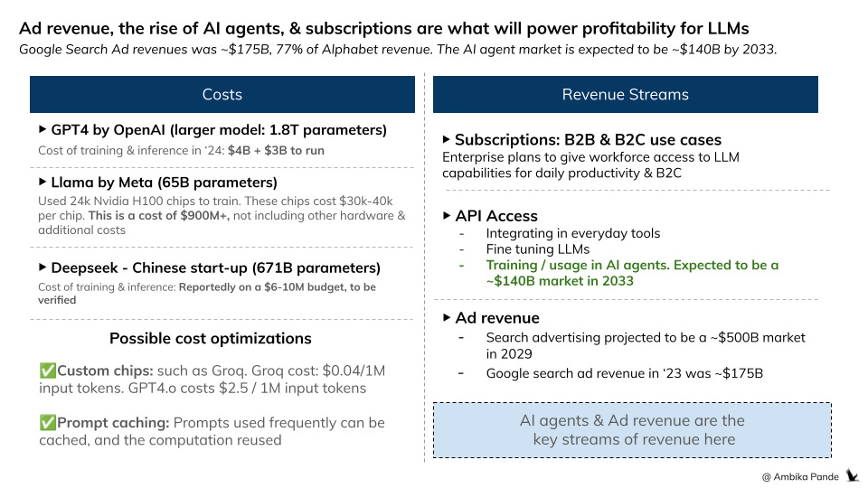Click the slide title about LLM profitability
Viewport: 868px width, 488px height.
pos(383,28)
